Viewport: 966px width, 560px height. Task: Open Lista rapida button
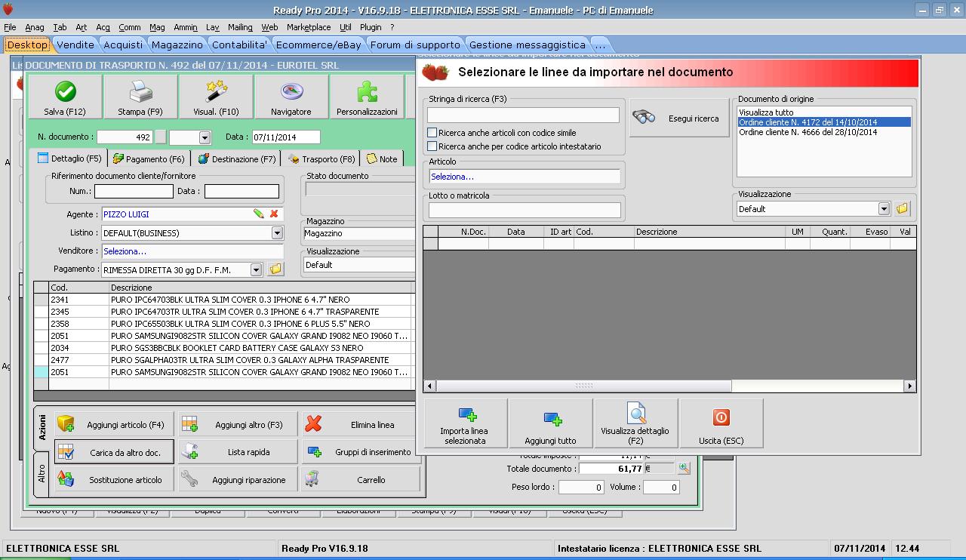(x=237, y=452)
